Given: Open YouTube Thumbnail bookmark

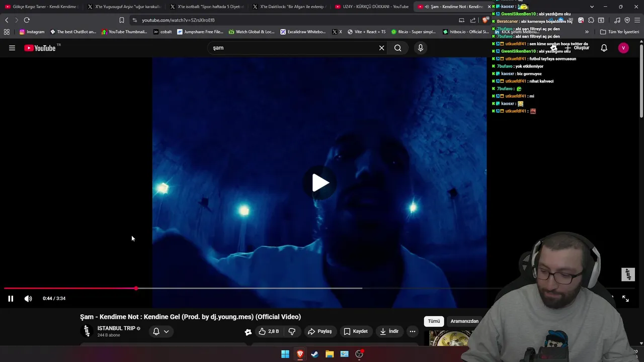Looking at the screenshot, I should click(x=124, y=32).
